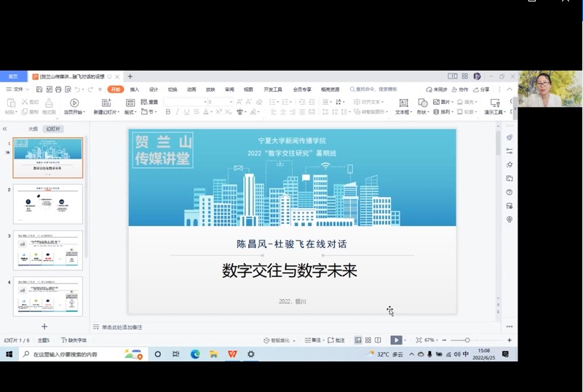The width and height of the screenshot is (583, 392).
Task: Switch to slide sorter view in status bar
Action: click(x=368, y=340)
